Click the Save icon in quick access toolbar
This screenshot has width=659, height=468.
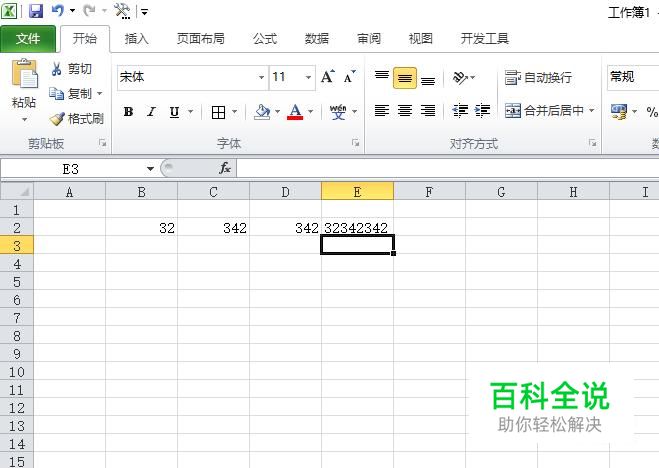click(x=36, y=11)
